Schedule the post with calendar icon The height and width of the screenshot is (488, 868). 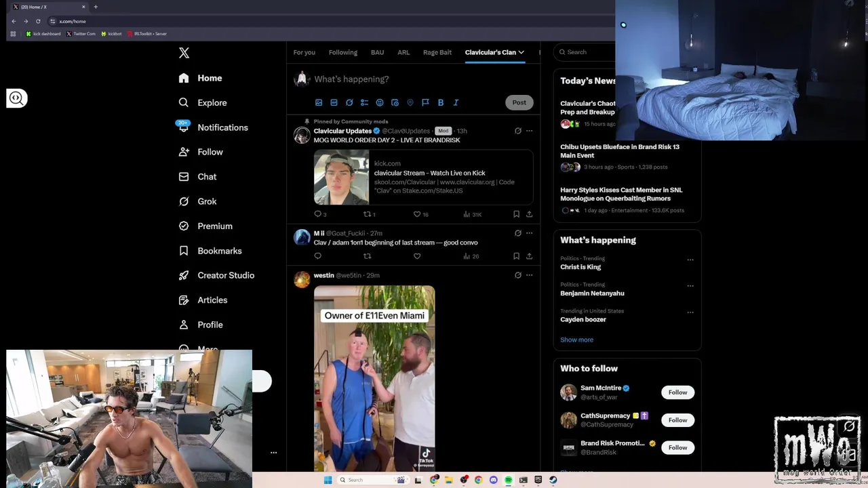(x=395, y=102)
